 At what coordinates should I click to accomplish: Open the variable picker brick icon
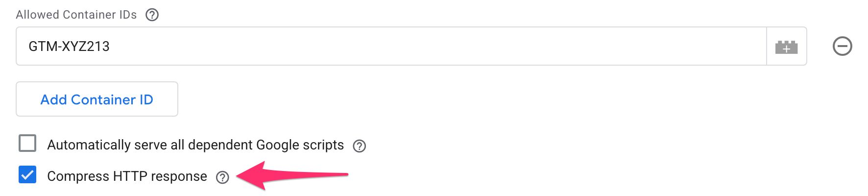[786, 47]
